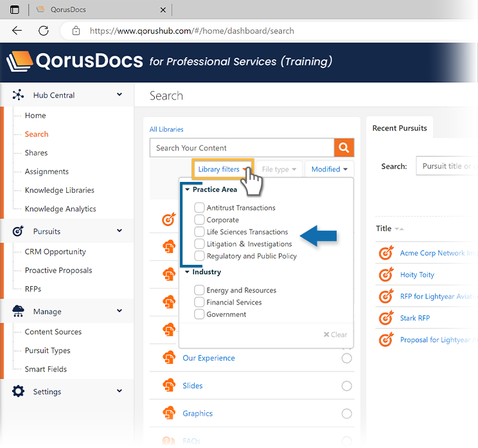The image size is (478, 448).
Task: Click the Title column sort arrows
Action: pos(399,229)
